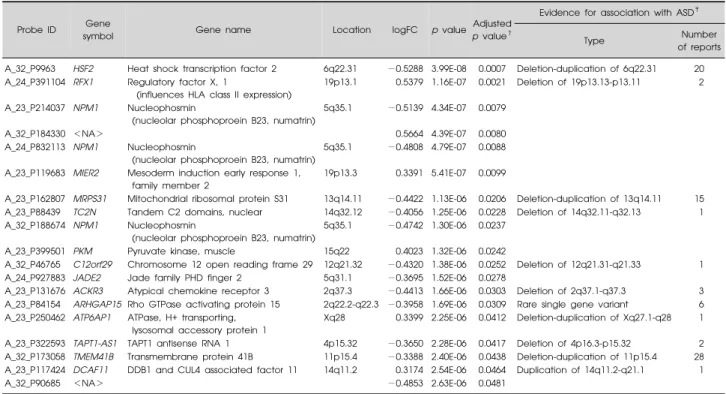
Task: Click location cell 6q22.31
Action: pos(340,69)
